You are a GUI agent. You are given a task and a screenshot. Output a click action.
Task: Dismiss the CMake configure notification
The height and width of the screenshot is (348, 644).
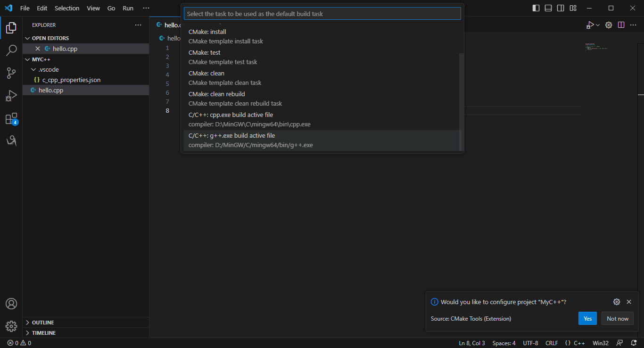629,302
